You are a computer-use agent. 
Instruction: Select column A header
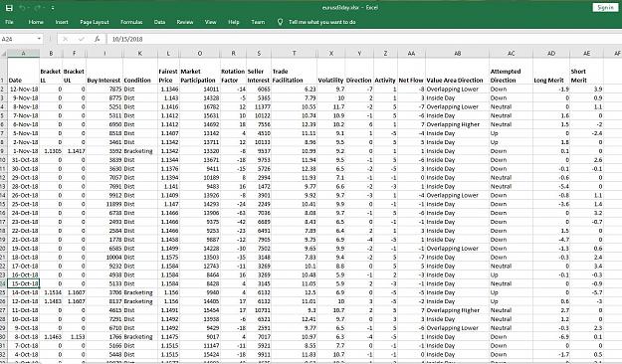coord(24,53)
